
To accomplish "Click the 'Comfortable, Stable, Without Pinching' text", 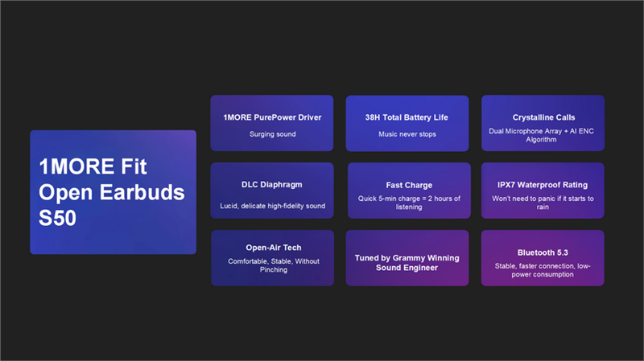I will (x=272, y=266).
